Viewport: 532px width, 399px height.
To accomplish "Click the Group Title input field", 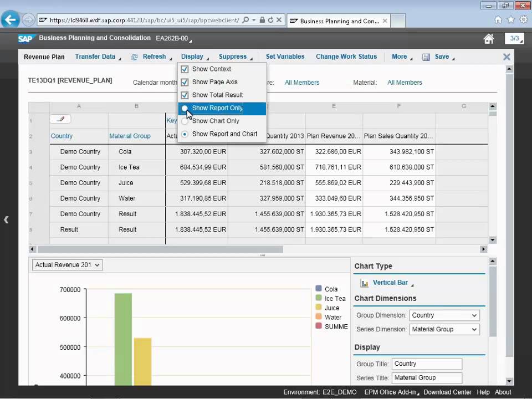I will coord(427,364).
